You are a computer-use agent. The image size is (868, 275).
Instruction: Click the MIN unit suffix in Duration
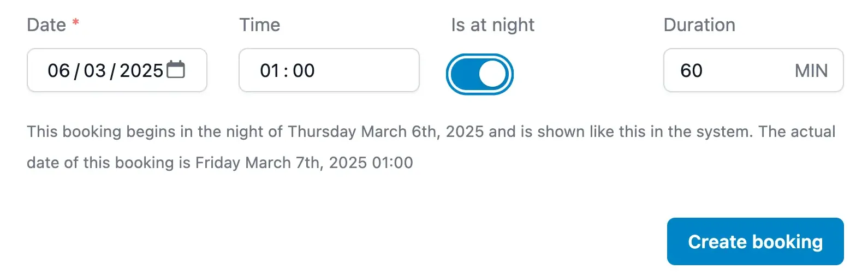coord(811,70)
